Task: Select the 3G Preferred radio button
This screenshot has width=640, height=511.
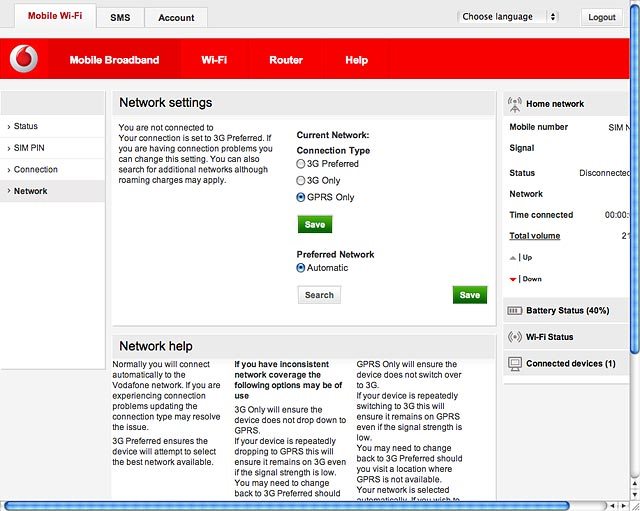Action: click(301, 164)
